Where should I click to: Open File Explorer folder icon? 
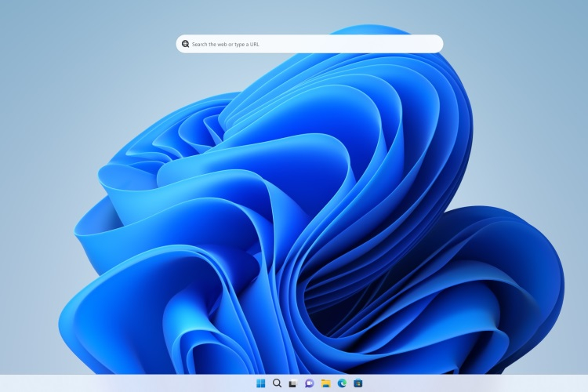pyautogui.click(x=325, y=383)
